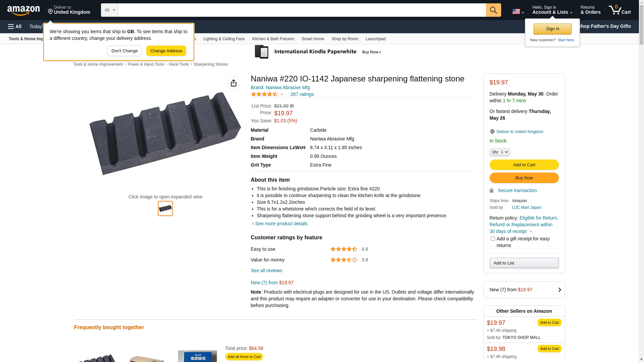Open the search category All dropdown
644x362 pixels.
point(110,10)
